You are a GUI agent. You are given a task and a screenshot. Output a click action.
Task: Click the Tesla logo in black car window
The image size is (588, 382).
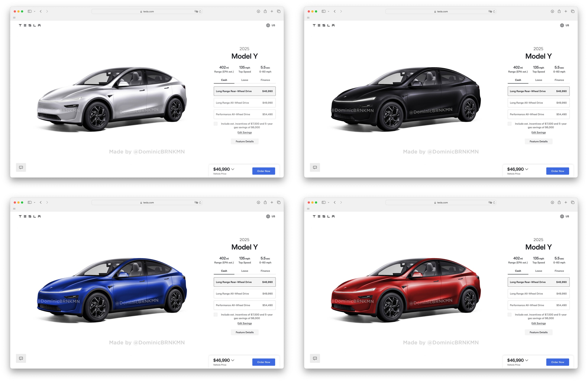click(324, 25)
